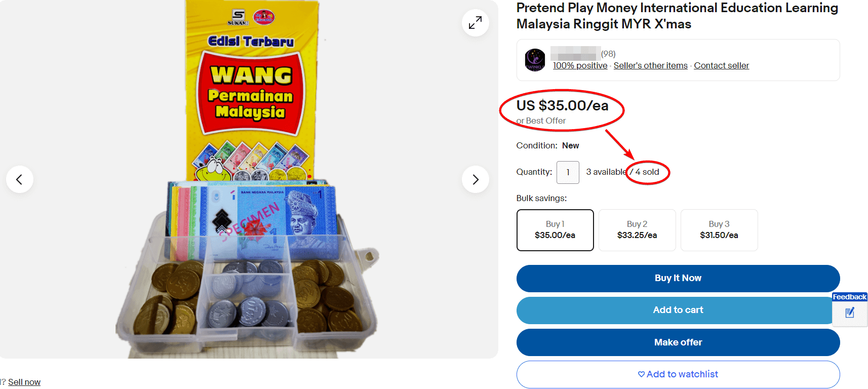Image resolution: width=868 pixels, height=389 pixels.
Task: Select the Buy 1 bulk option
Action: [555, 230]
